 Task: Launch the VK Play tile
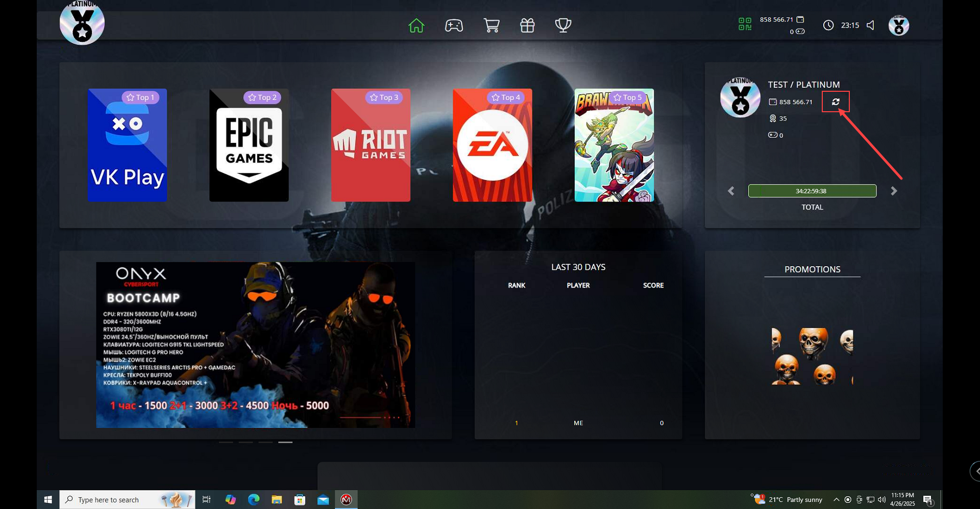127,145
